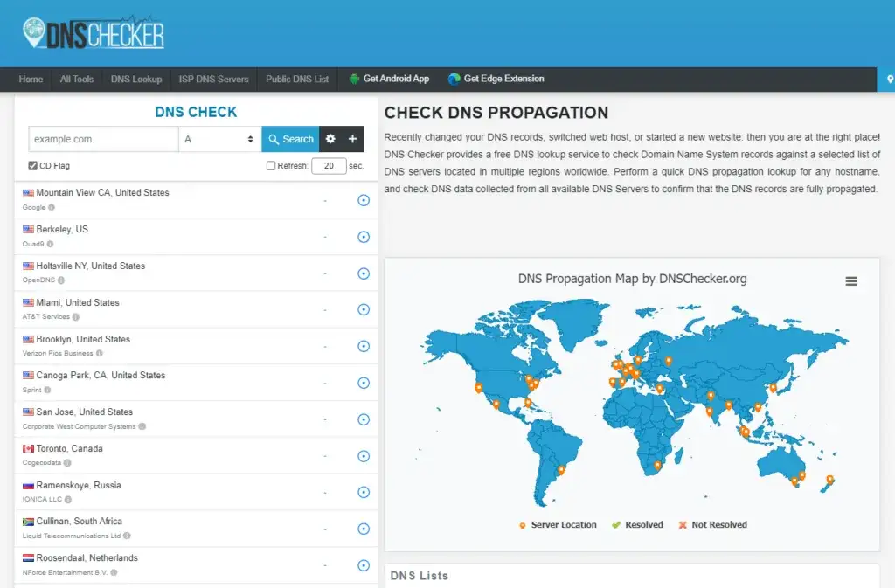
Task: Open DNS check settings gear icon
Action: pos(330,139)
